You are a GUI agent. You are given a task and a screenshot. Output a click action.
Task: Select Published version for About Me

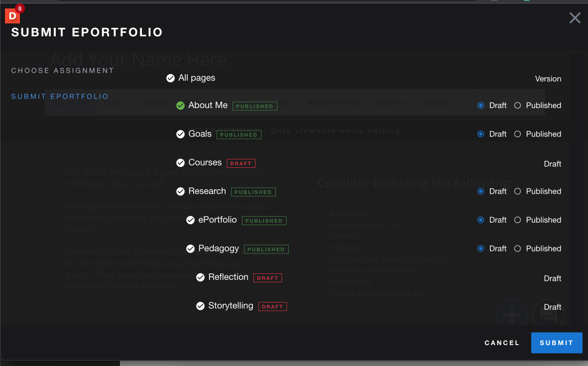pyautogui.click(x=517, y=106)
